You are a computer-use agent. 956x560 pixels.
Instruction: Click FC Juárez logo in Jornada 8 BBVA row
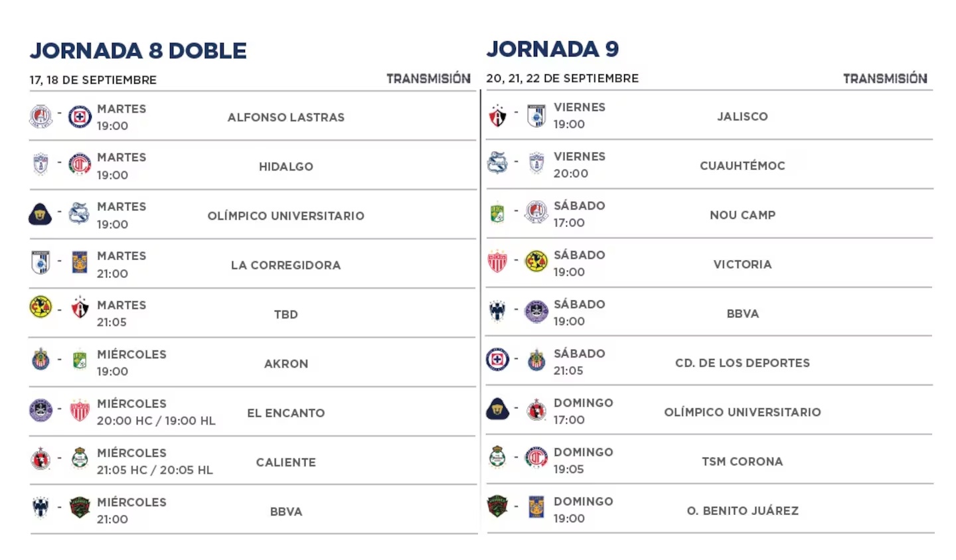tap(80, 508)
